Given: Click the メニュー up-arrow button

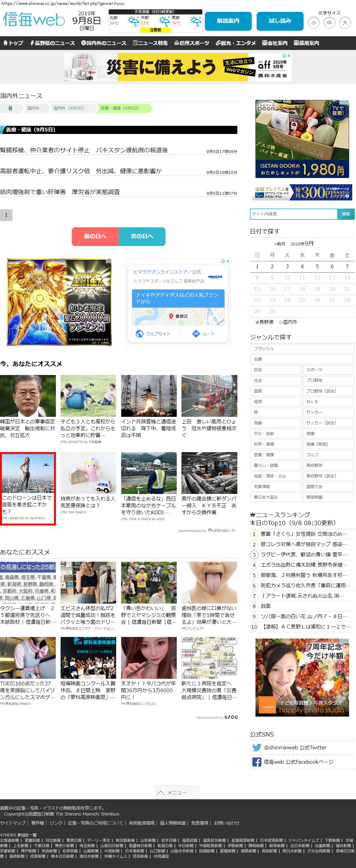Looking at the screenshot, I should pyautogui.click(x=177, y=792).
